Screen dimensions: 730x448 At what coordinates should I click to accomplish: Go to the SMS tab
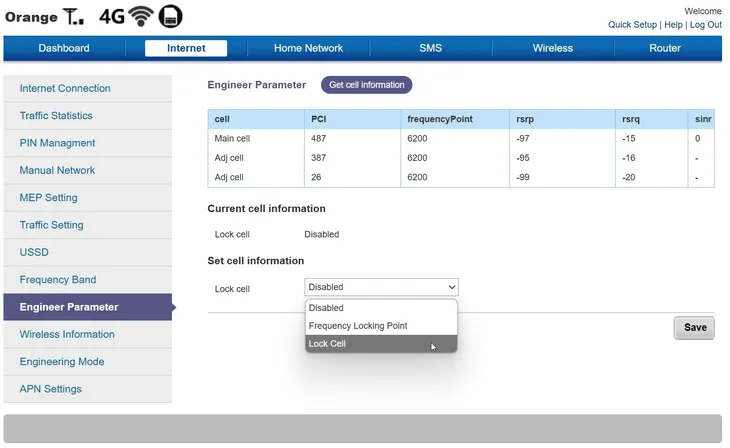[430, 48]
